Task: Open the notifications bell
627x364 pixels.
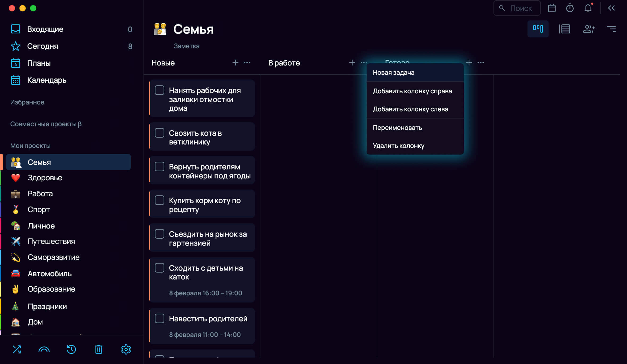Action: click(588, 8)
